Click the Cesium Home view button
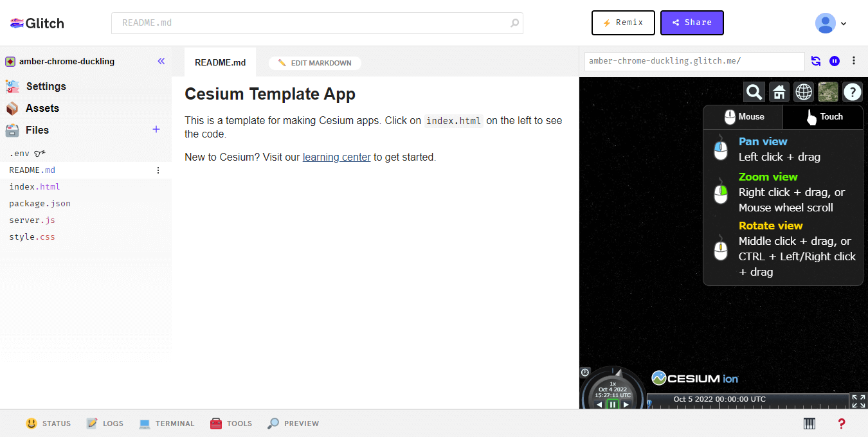 pyautogui.click(x=779, y=92)
